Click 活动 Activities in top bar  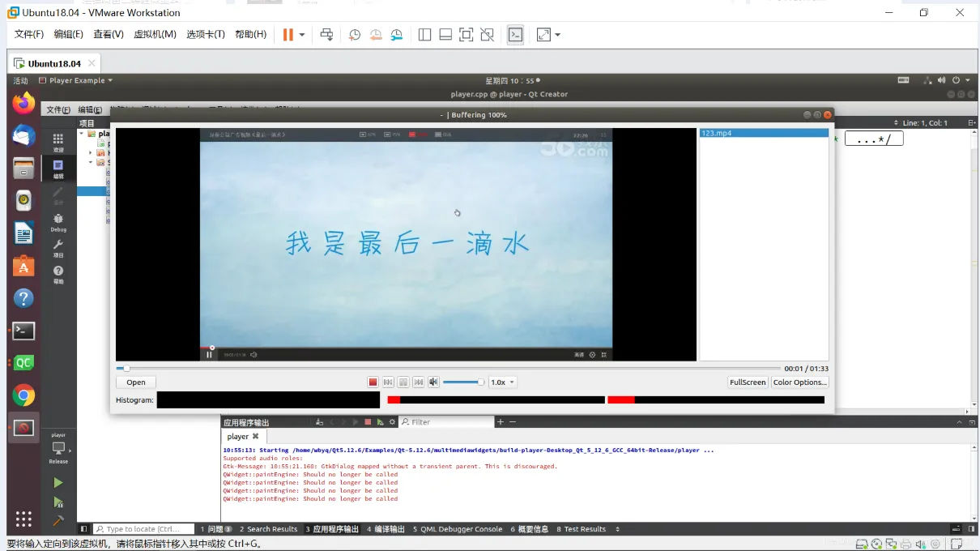pos(20,80)
